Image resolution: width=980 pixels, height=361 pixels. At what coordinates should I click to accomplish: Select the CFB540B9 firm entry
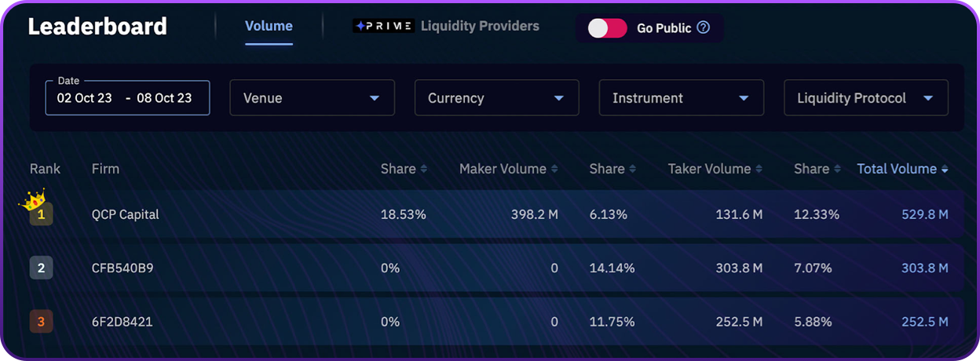[x=122, y=268]
